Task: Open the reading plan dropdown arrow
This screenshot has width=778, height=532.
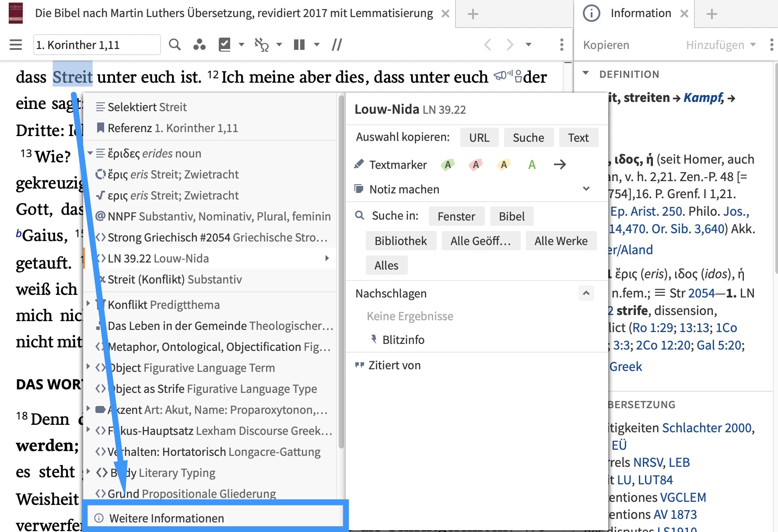Action: coord(241,45)
